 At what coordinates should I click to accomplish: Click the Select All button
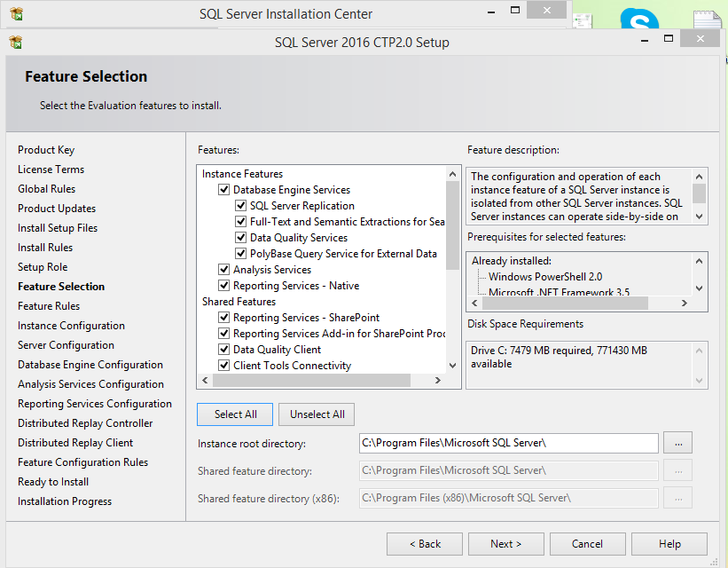[234, 414]
